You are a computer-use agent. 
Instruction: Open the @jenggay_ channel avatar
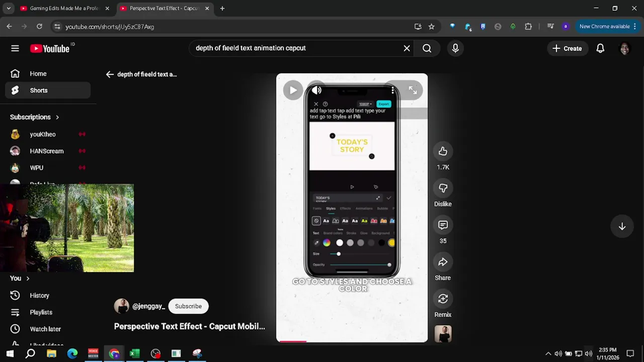[x=121, y=306]
